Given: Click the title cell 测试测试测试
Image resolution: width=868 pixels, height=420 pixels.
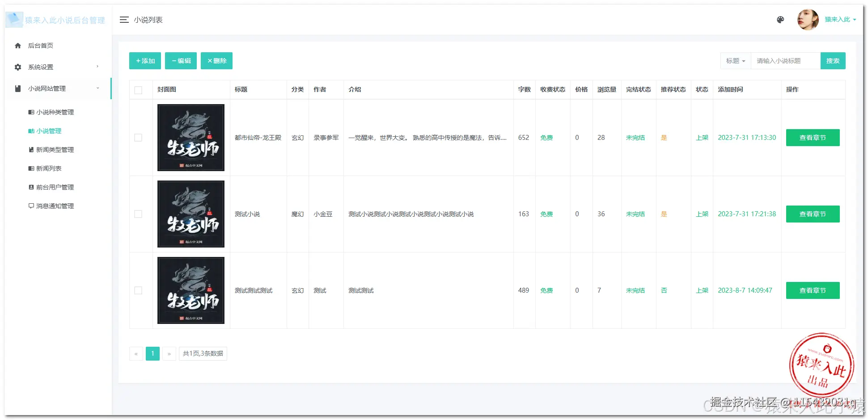Looking at the screenshot, I should [254, 290].
